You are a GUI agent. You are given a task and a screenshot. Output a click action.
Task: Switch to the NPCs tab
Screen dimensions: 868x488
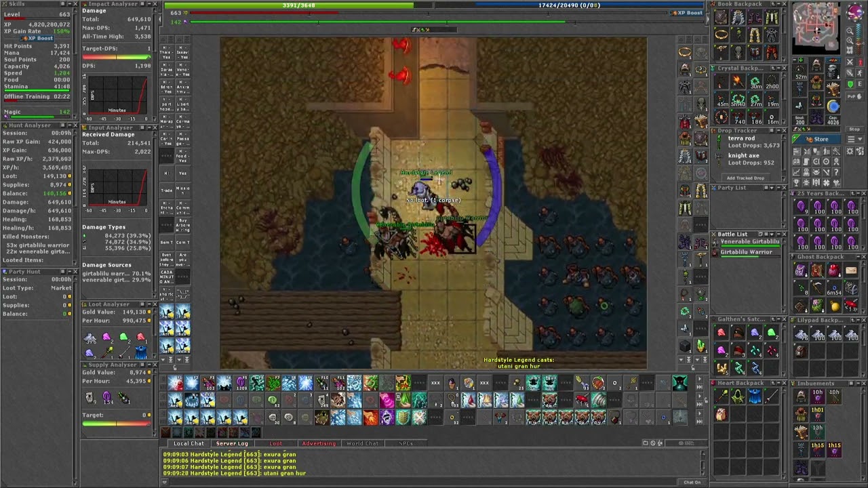point(406,443)
